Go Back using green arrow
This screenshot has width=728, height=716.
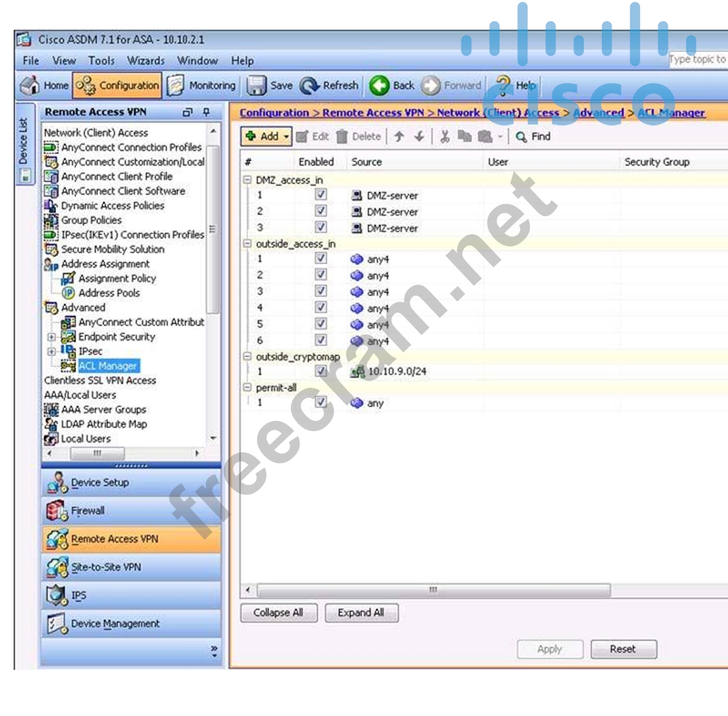point(379,85)
